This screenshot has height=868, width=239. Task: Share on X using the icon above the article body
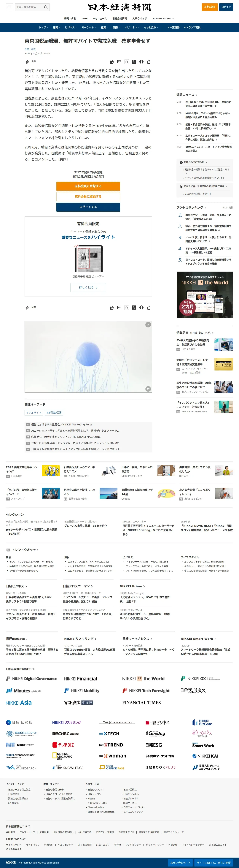[134, 62]
